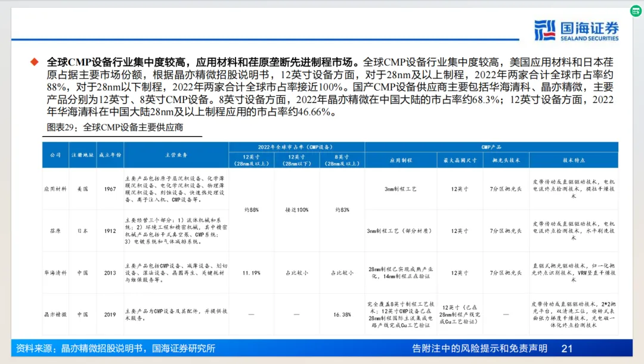This screenshot has width=644, height=364.
Task: Click the founding year '2019'
Action: [x=110, y=315]
